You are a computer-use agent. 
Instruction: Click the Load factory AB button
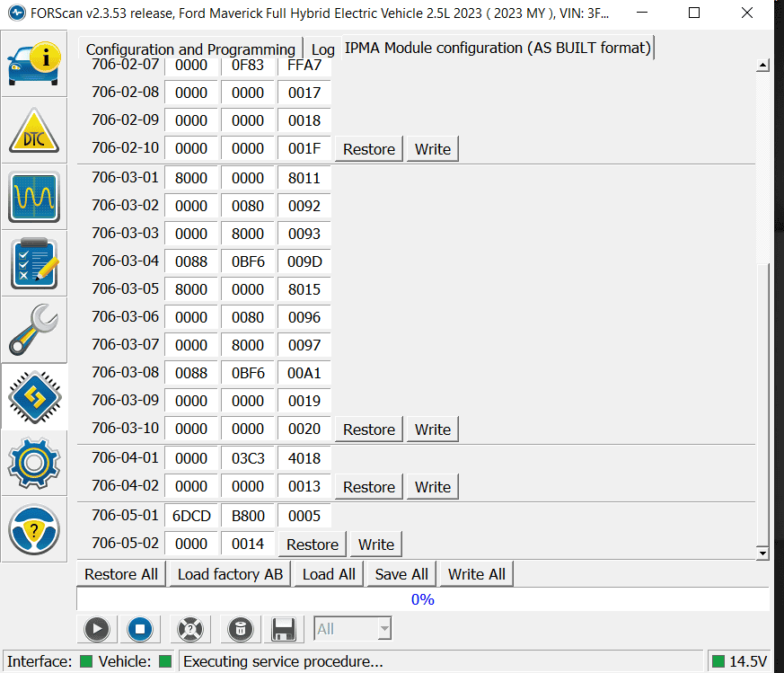coord(230,574)
